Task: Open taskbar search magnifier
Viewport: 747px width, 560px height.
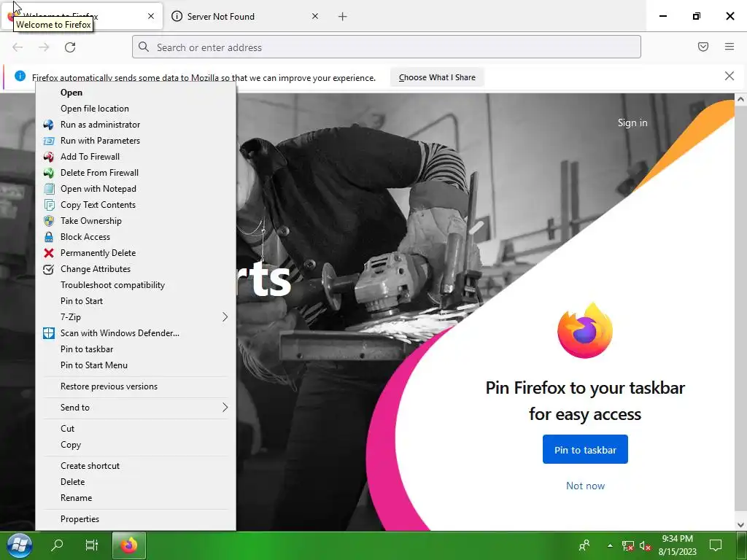Action: click(57, 545)
